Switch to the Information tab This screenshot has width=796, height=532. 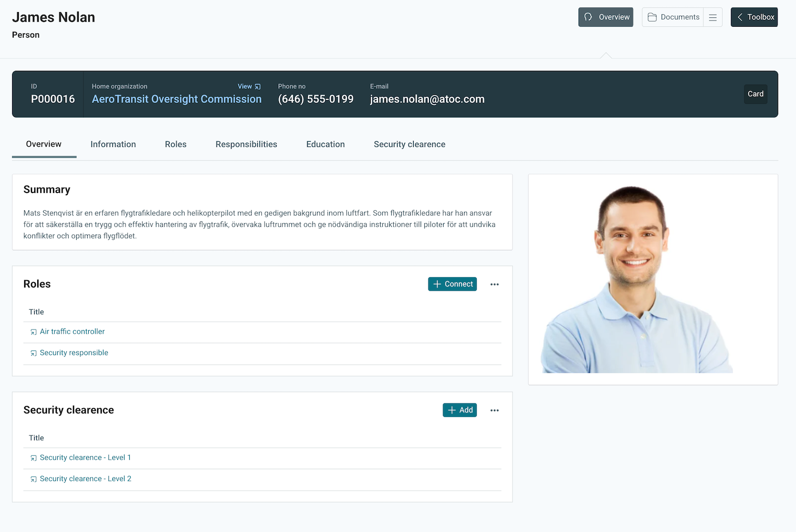coord(113,144)
